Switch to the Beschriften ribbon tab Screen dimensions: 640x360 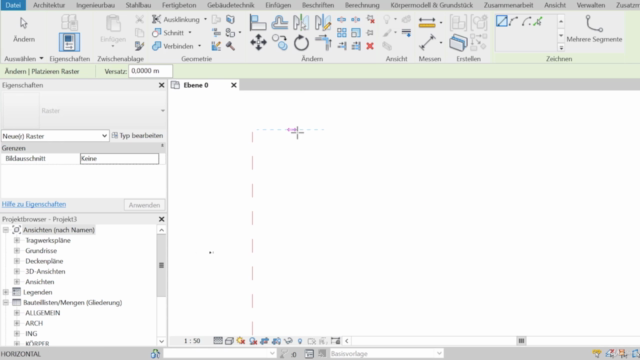tap(318, 5)
